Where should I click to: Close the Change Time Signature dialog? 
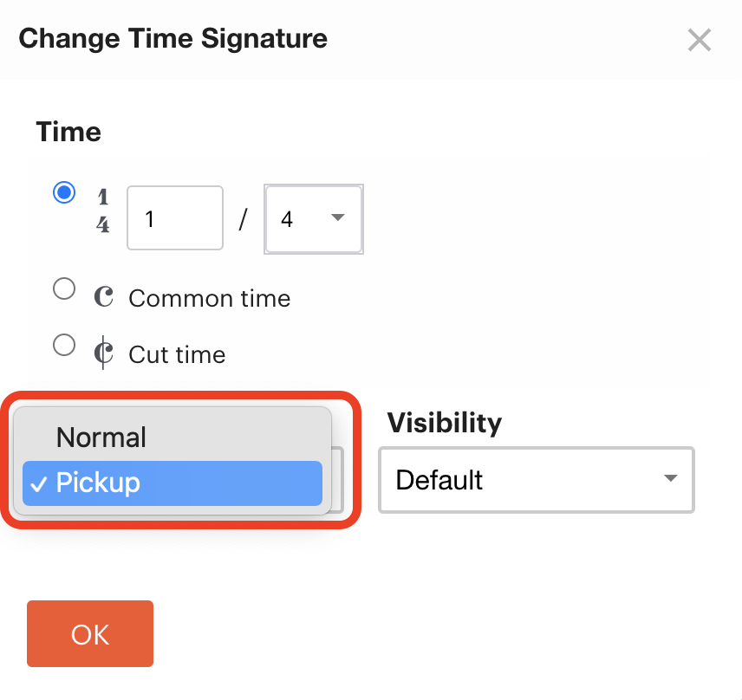(x=699, y=40)
